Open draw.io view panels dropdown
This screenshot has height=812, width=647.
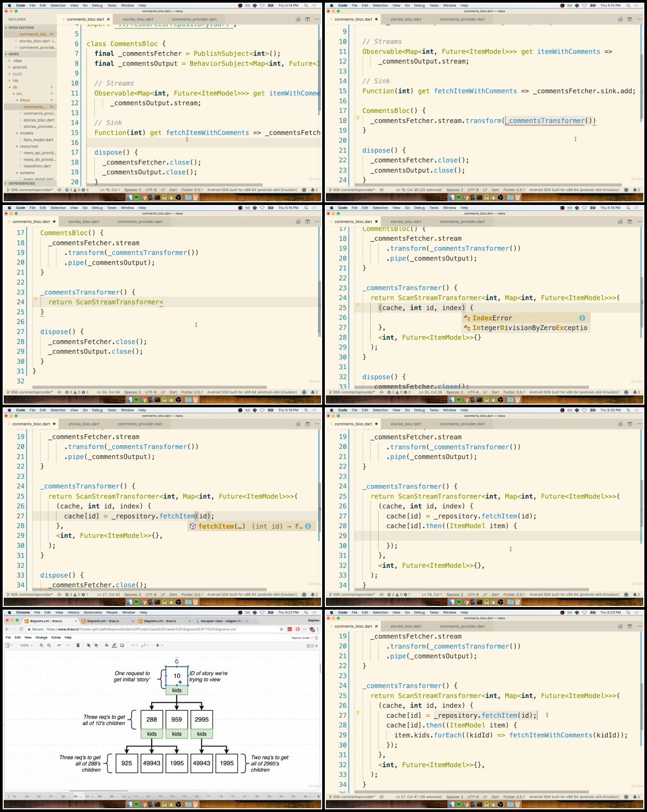click(x=9, y=645)
